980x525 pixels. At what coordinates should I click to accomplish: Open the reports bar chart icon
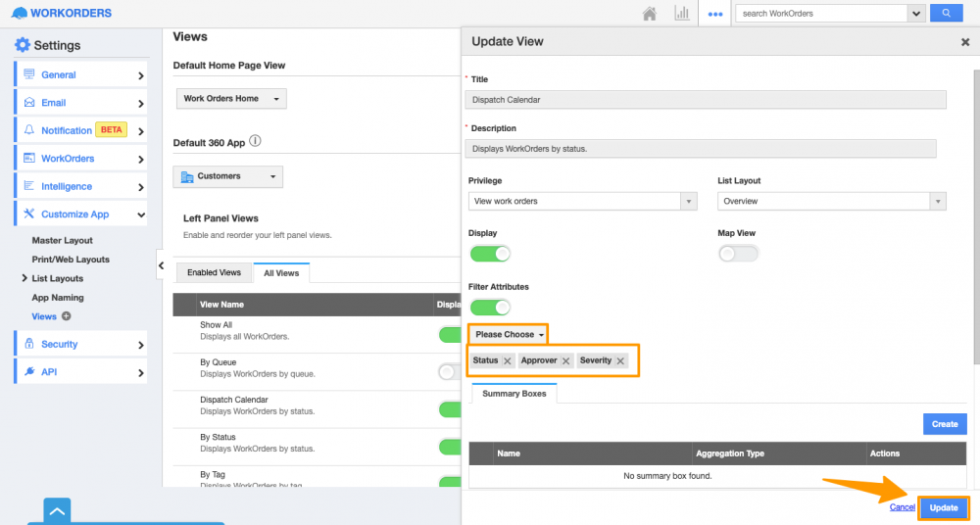(x=681, y=14)
